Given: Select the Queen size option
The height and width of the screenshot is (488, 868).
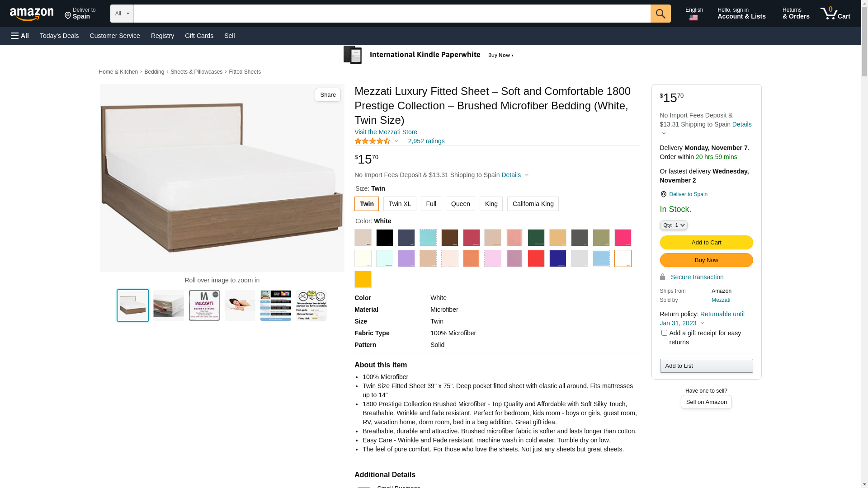Looking at the screenshot, I should pos(460,204).
